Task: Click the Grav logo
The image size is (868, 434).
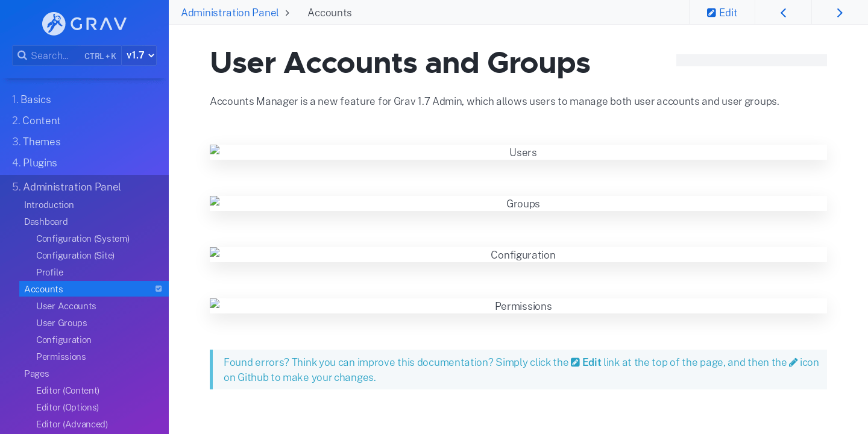Action: click(x=84, y=24)
